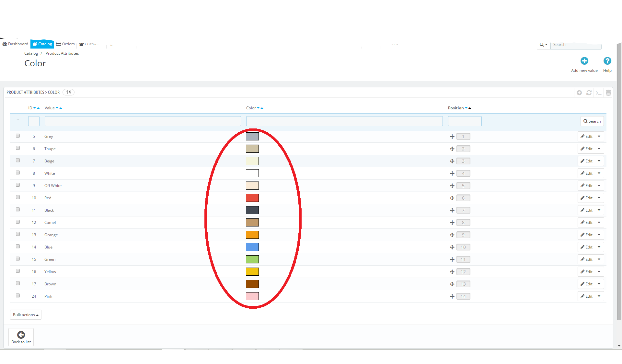
Task: Check the checkbox for the Red row
Action: [x=18, y=197]
